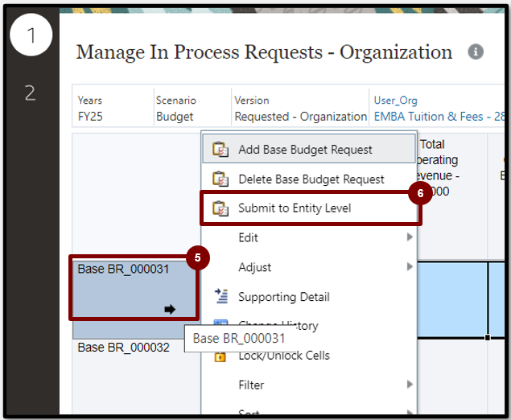Viewport: 511px width, 420px height.
Task: Expand the Filter submenu arrow
Action: [410, 385]
